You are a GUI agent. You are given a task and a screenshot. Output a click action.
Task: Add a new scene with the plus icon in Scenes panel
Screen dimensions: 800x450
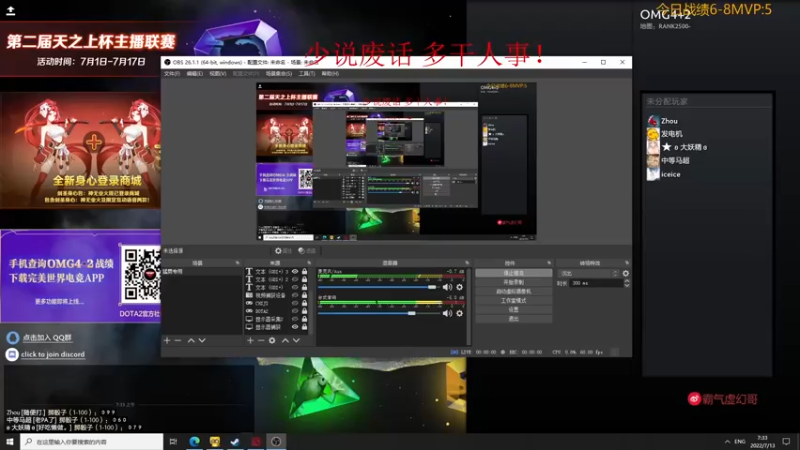click(167, 340)
